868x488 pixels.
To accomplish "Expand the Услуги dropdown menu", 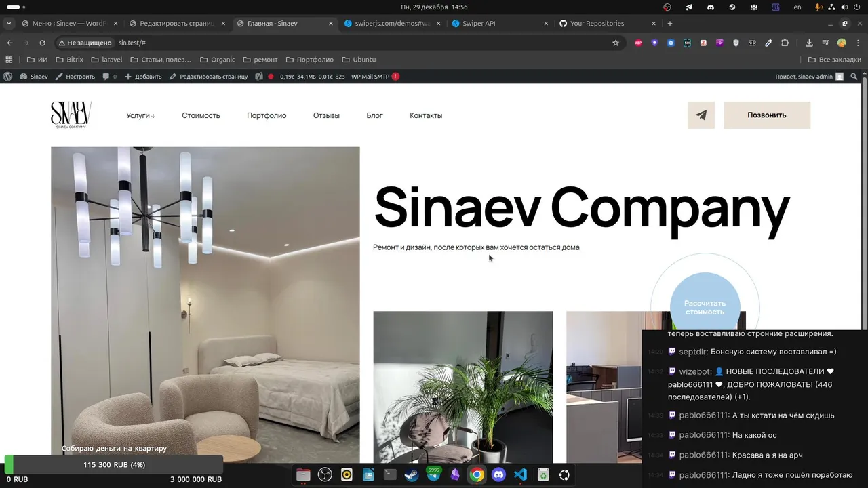I will pyautogui.click(x=140, y=115).
